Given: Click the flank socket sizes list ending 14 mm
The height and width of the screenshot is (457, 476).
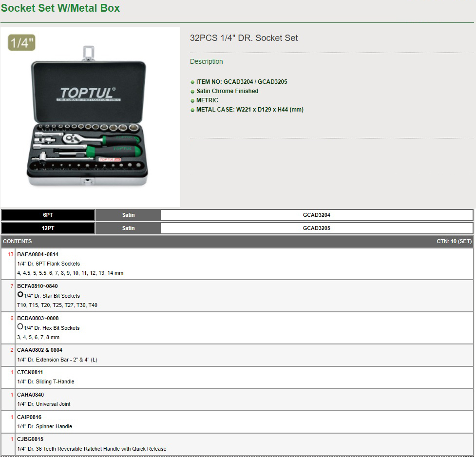Looking at the screenshot, I should [70, 273].
